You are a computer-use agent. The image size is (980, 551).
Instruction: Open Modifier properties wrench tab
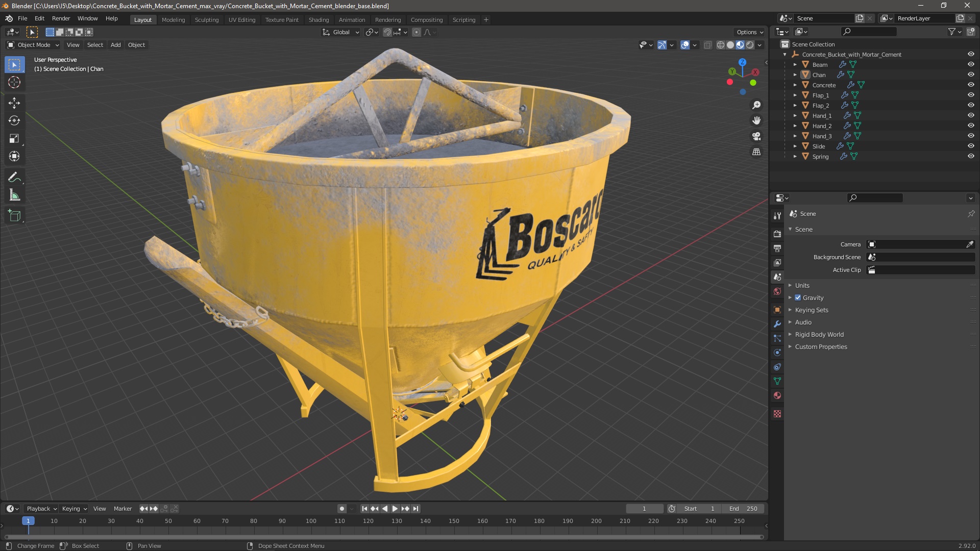[777, 324]
